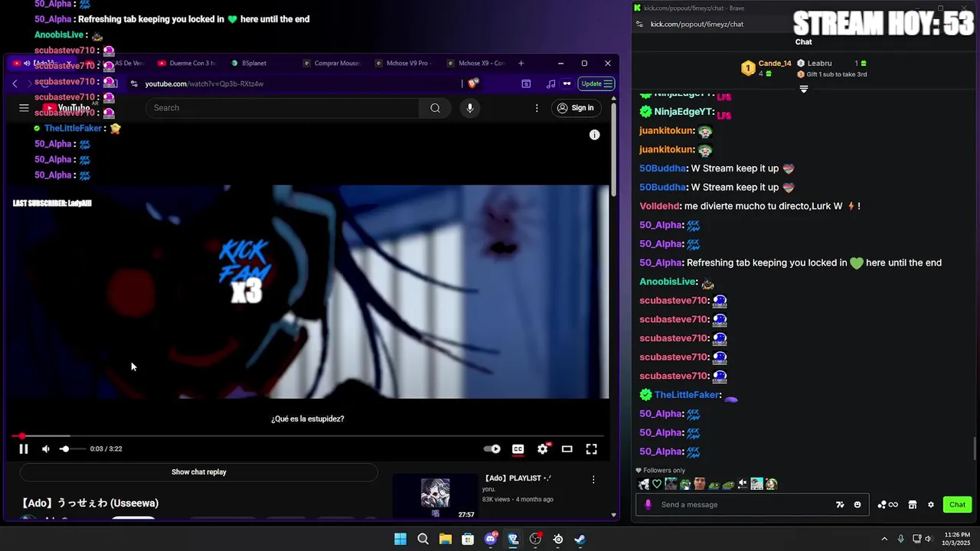
Task: Click the YouTube Sign in button
Action: (575, 108)
